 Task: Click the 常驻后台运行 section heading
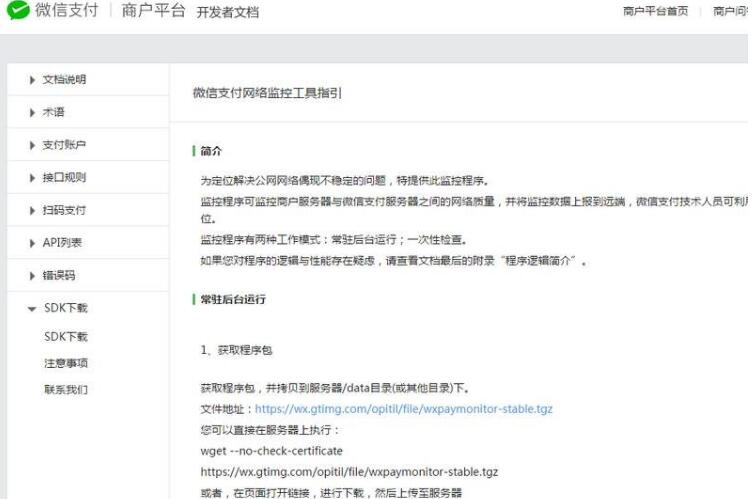tap(233, 299)
